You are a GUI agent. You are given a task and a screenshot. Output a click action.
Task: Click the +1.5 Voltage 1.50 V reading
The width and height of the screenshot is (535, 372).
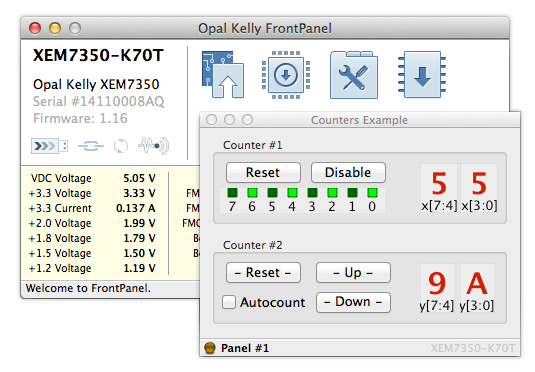tap(92, 253)
